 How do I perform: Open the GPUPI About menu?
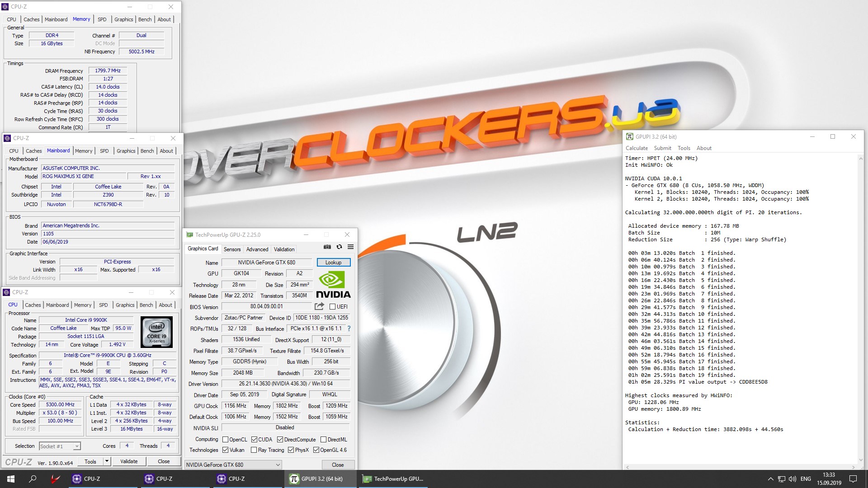pos(704,148)
